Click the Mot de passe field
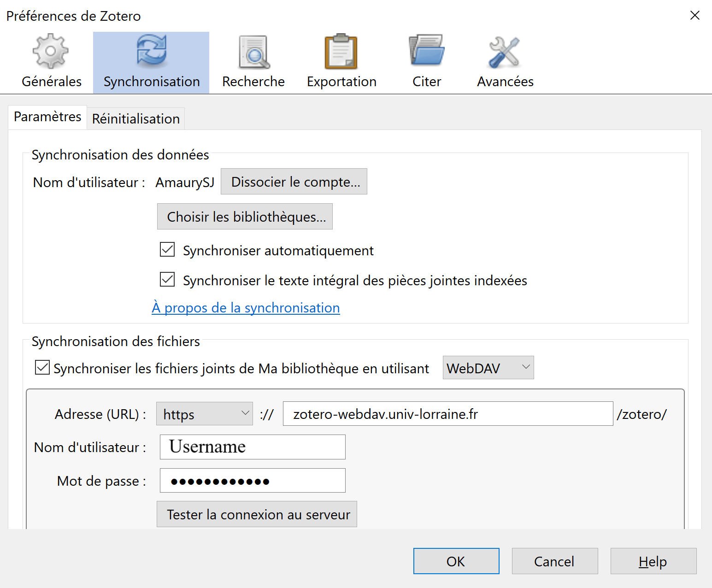This screenshot has height=588, width=712. 253,481
